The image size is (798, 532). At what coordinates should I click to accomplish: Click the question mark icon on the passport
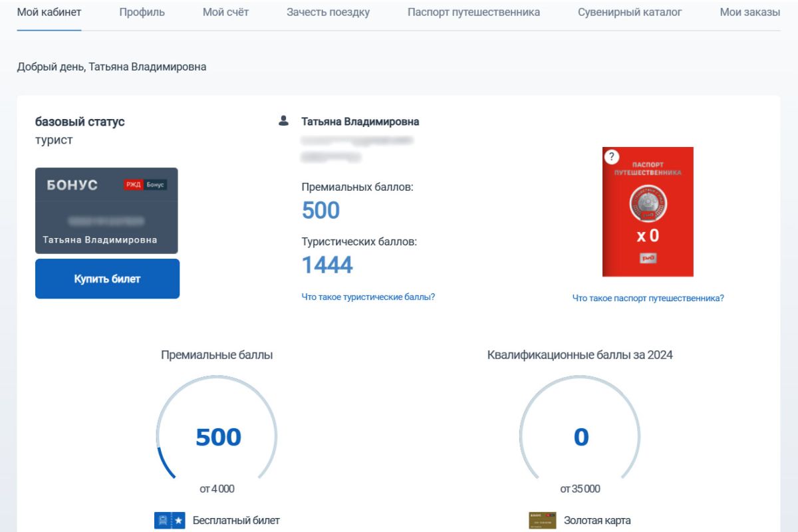tap(611, 157)
